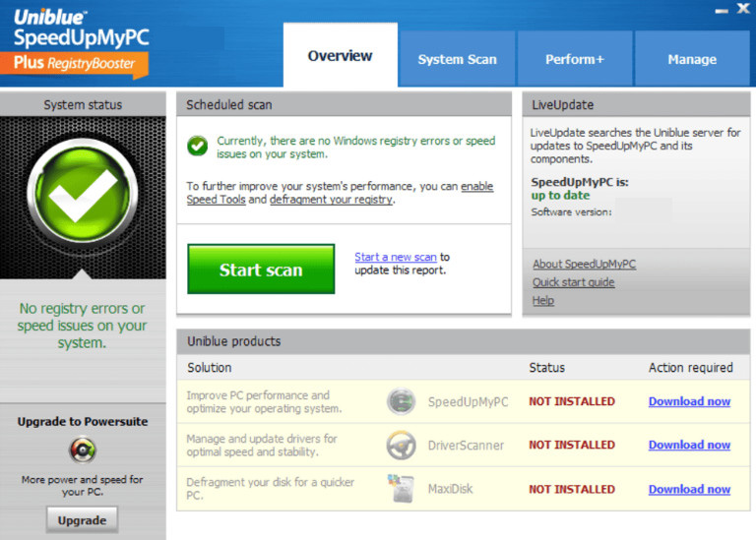Viewport: 756px width, 540px height.
Task: Switch to the Overview tab
Action: tap(341, 55)
